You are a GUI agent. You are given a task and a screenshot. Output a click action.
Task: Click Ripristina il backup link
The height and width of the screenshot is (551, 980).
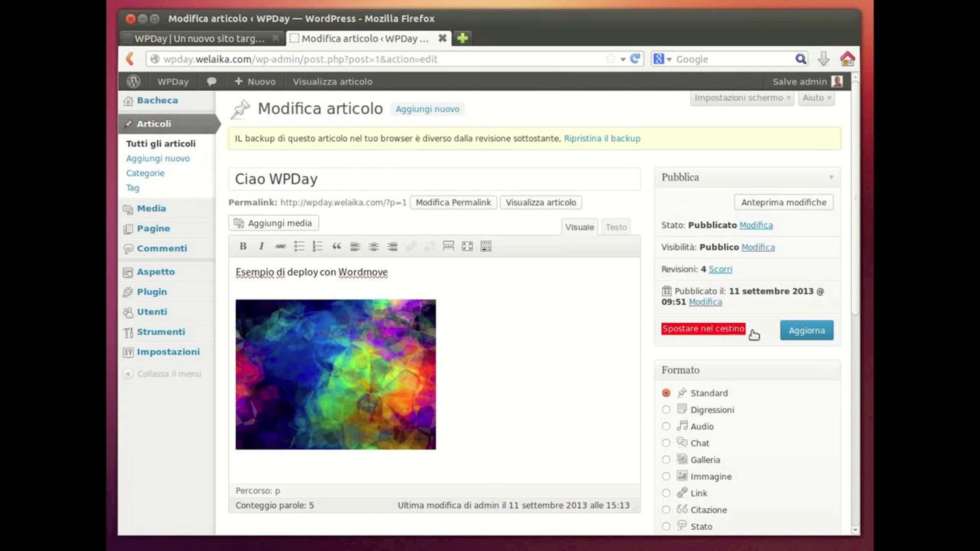pyautogui.click(x=602, y=138)
